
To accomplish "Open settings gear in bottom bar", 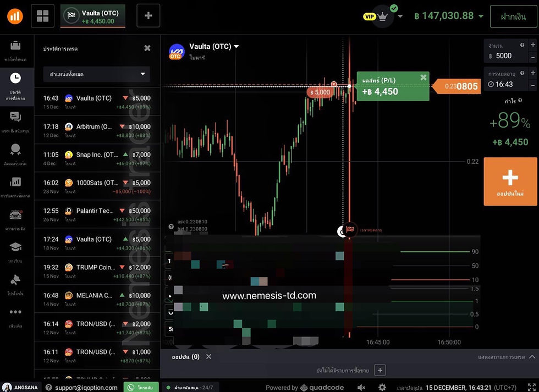I will (382, 388).
